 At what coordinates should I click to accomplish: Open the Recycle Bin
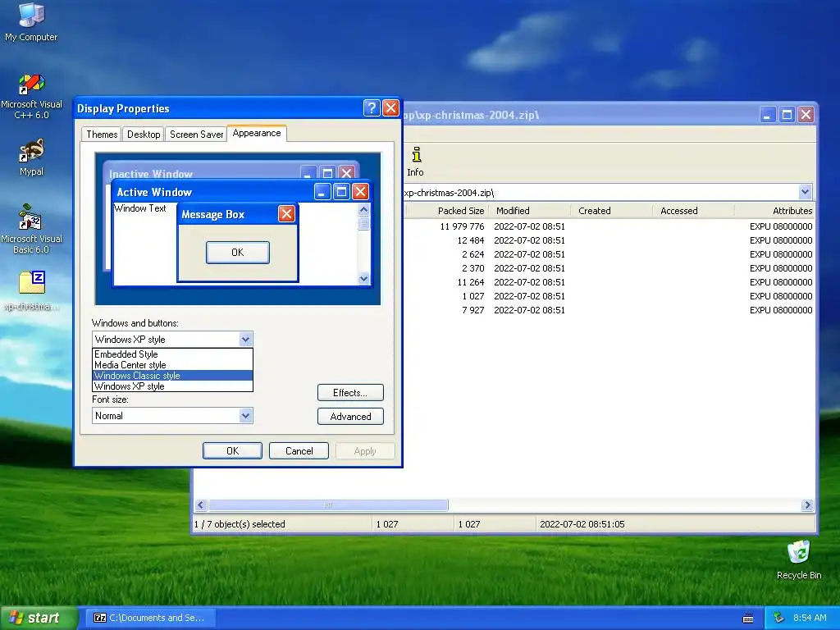[798, 560]
